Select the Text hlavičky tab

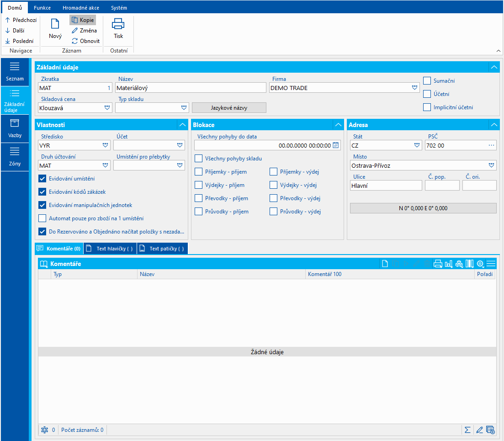pos(110,249)
